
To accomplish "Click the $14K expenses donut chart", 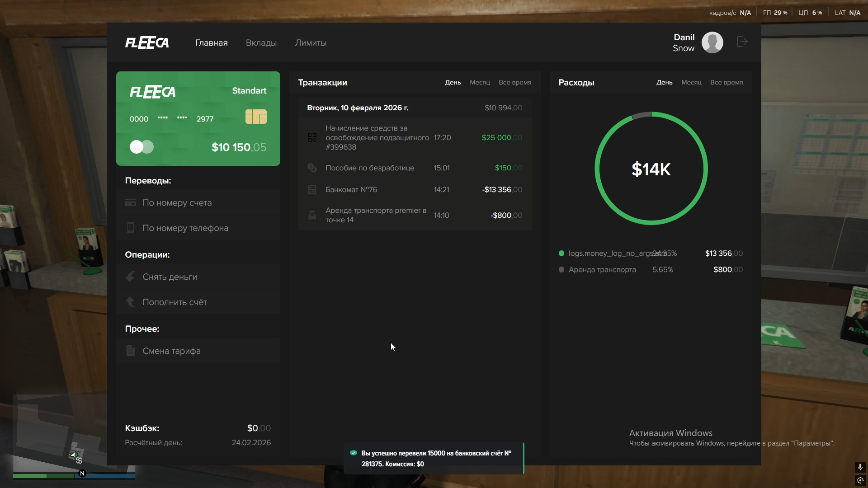I will click(x=651, y=169).
